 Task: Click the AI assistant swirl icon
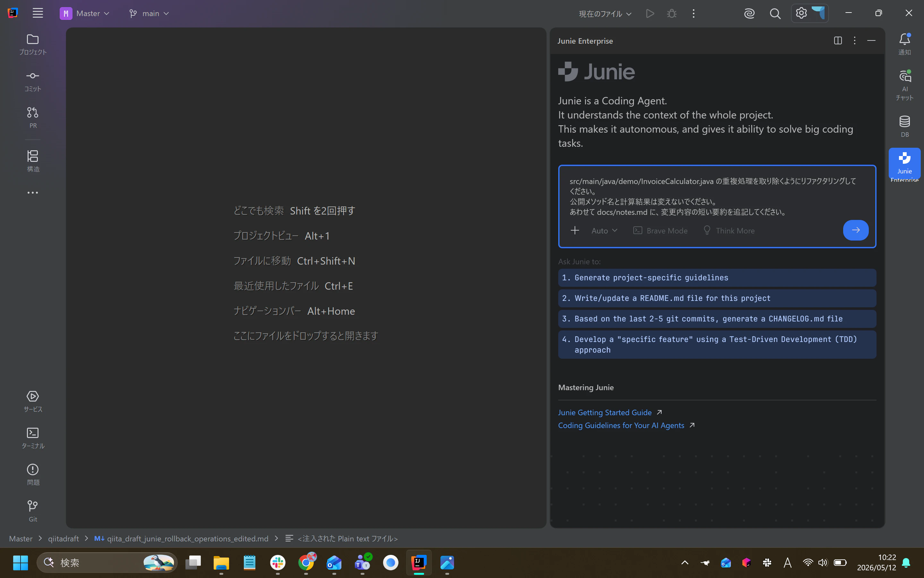point(749,14)
